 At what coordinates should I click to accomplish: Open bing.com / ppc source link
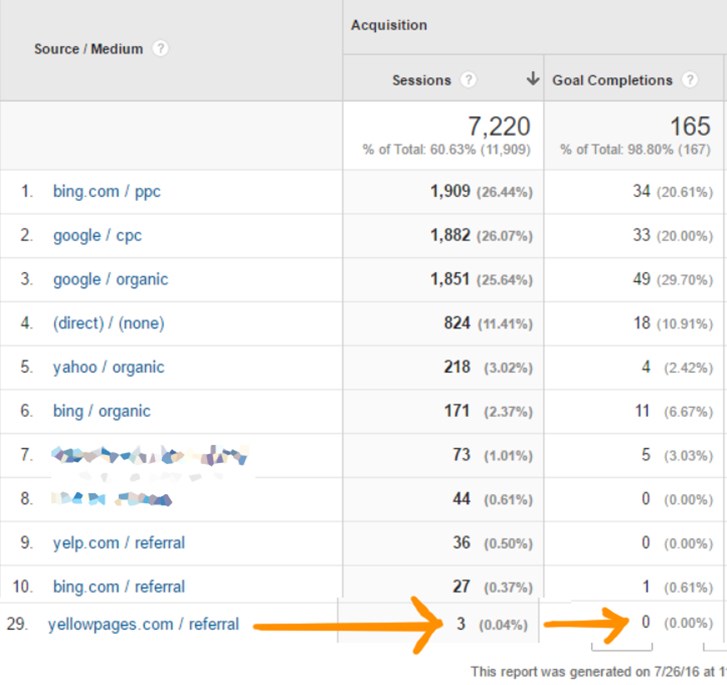coord(106,192)
